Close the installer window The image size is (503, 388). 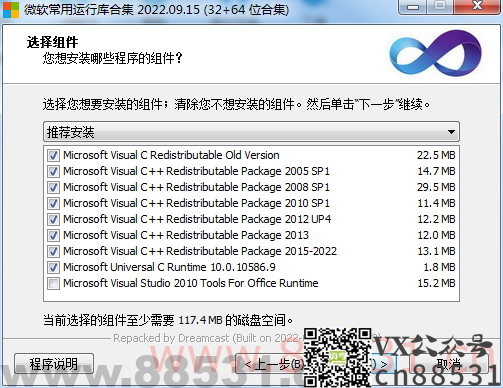pos(477,6)
